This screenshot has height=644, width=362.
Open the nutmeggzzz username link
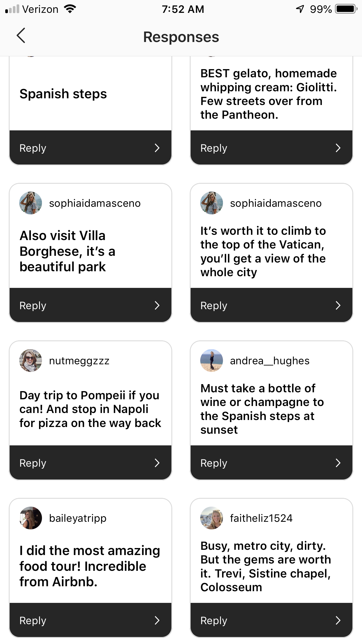click(x=79, y=361)
